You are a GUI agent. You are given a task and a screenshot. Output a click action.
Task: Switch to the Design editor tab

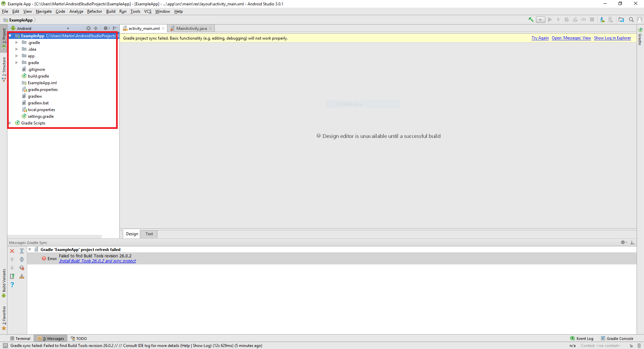pos(132,234)
